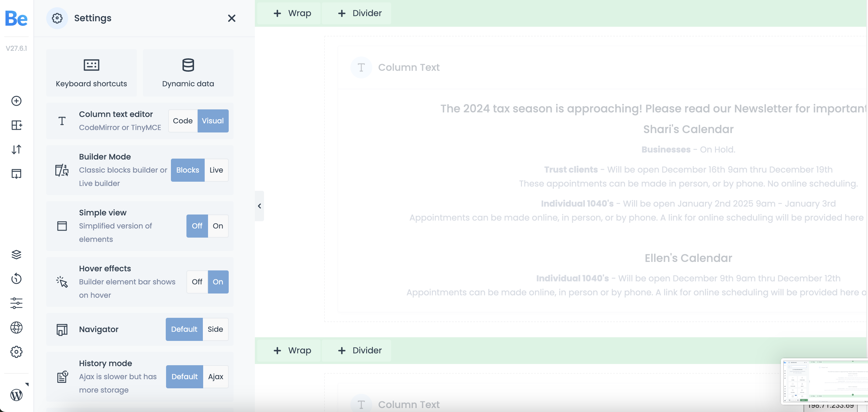Click the hover effects icon
The height and width of the screenshot is (412, 868).
pos(62,281)
